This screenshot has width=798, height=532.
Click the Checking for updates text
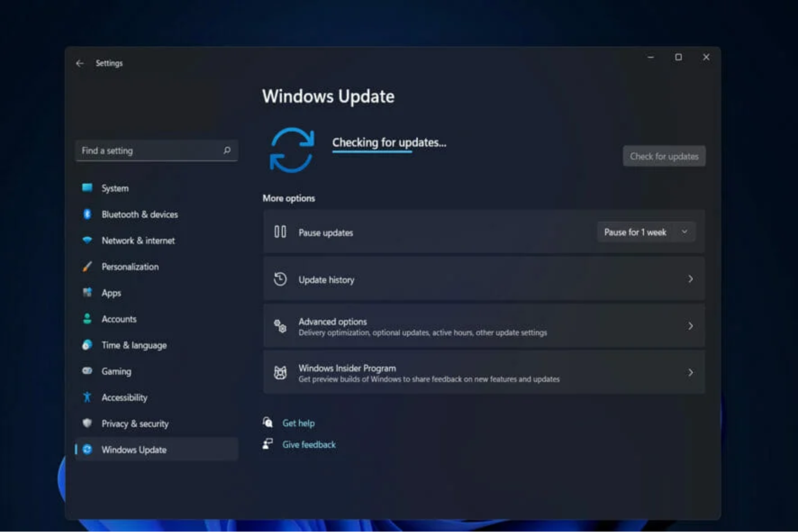pos(389,143)
